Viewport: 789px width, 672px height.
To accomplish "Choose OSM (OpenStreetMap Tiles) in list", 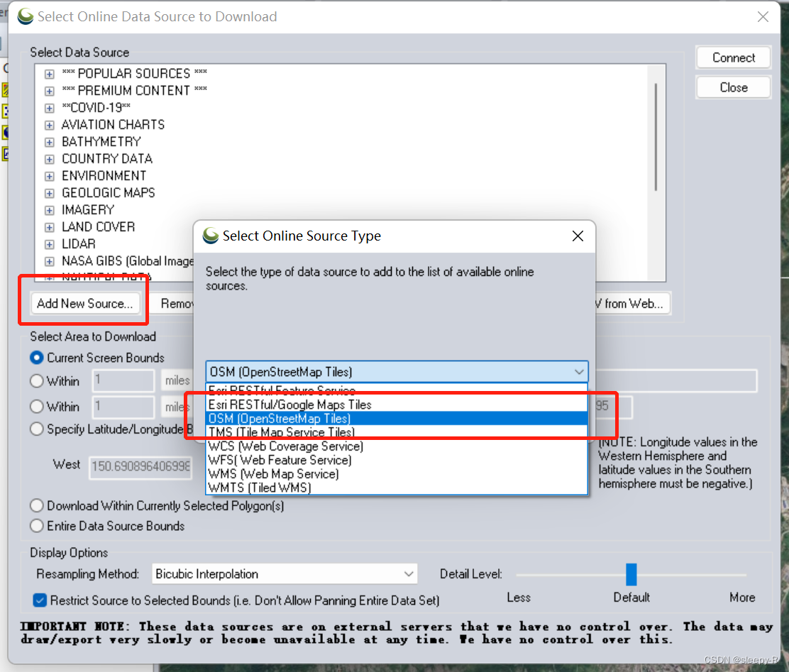I will [x=397, y=419].
